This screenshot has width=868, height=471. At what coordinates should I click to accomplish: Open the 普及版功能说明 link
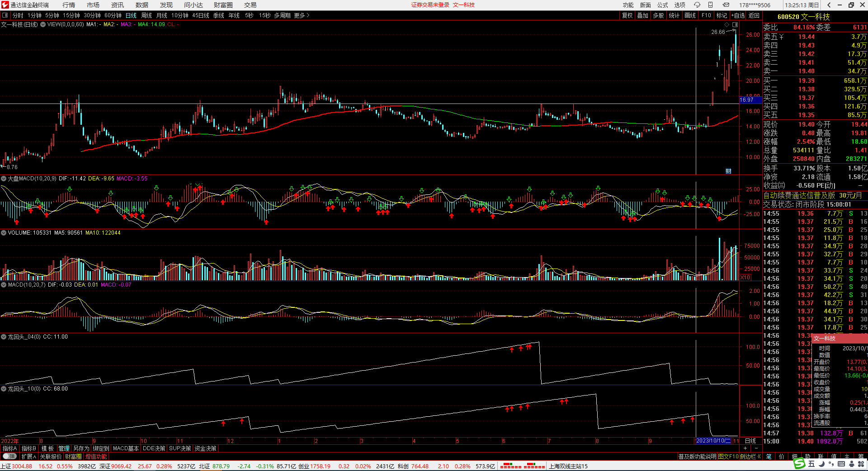point(697,457)
